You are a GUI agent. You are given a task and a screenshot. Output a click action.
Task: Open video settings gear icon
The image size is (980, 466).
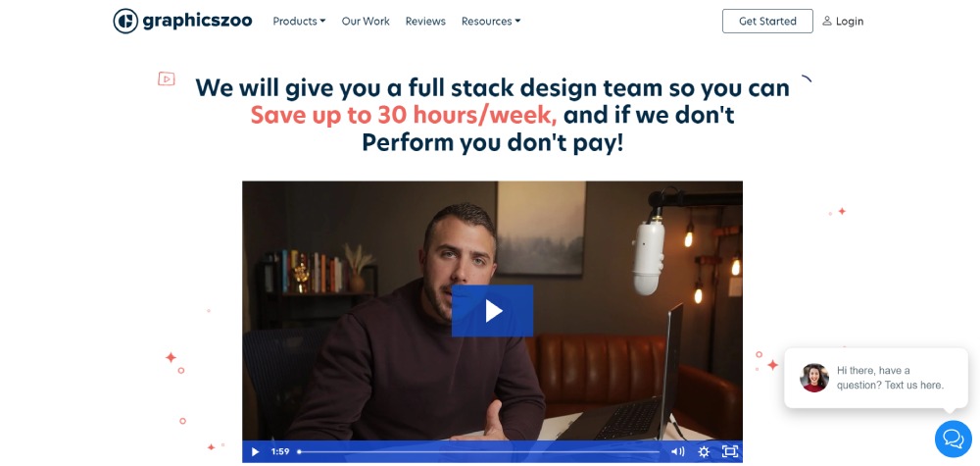tap(704, 451)
